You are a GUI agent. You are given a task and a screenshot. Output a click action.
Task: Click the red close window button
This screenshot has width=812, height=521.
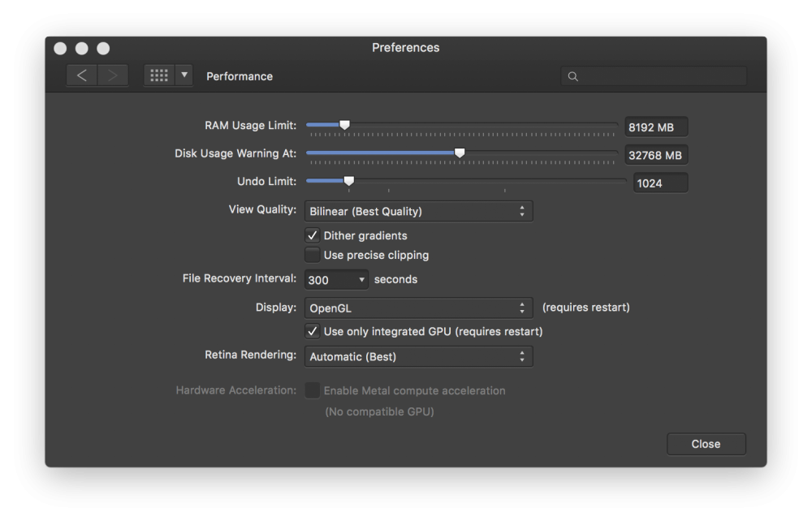click(x=60, y=48)
